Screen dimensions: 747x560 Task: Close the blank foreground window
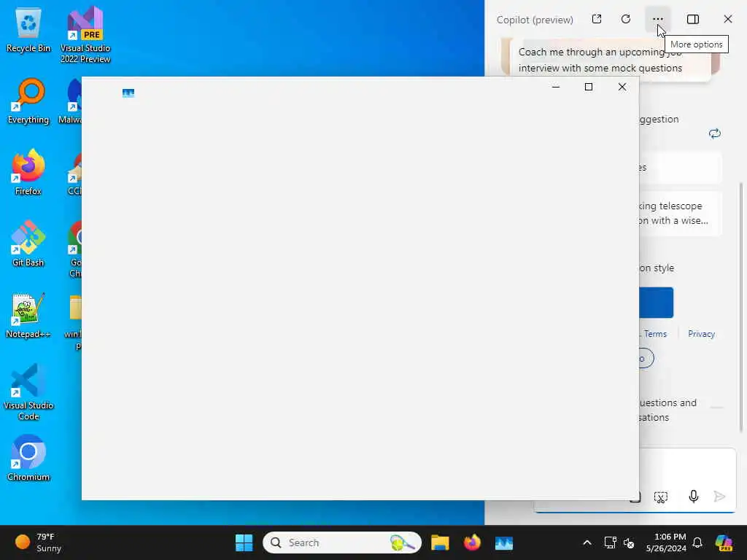tap(622, 87)
